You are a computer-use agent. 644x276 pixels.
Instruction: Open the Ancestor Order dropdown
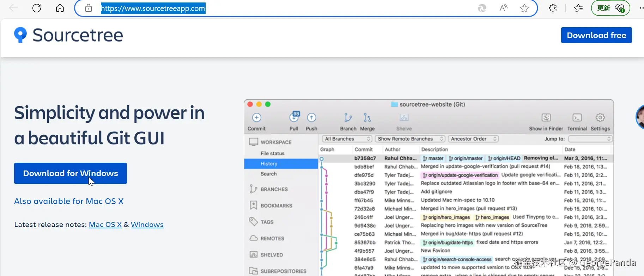point(473,139)
